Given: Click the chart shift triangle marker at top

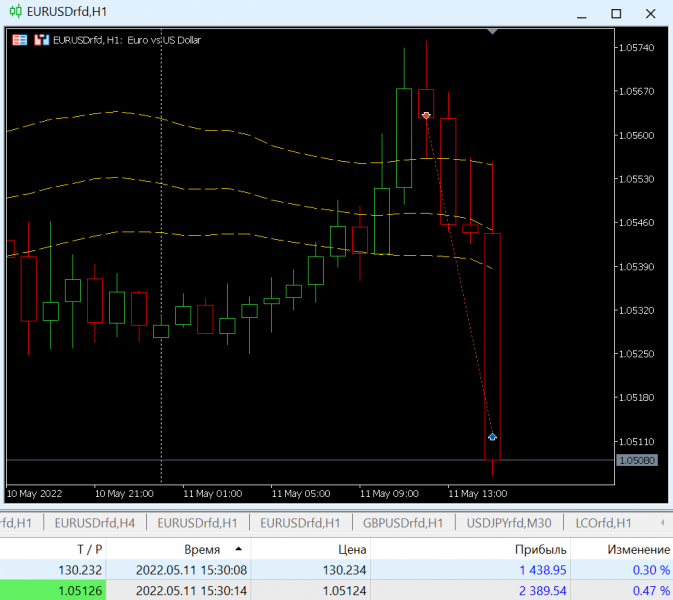Looking at the screenshot, I should click(x=492, y=31).
